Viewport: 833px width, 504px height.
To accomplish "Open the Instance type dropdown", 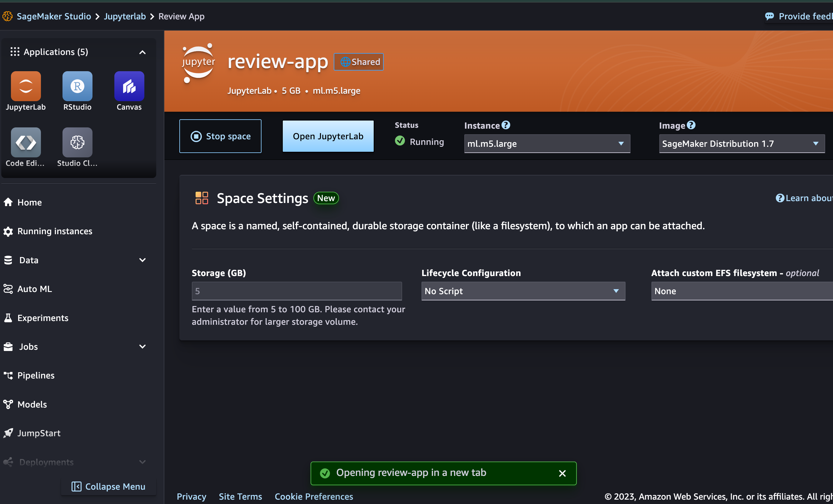I will point(547,144).
